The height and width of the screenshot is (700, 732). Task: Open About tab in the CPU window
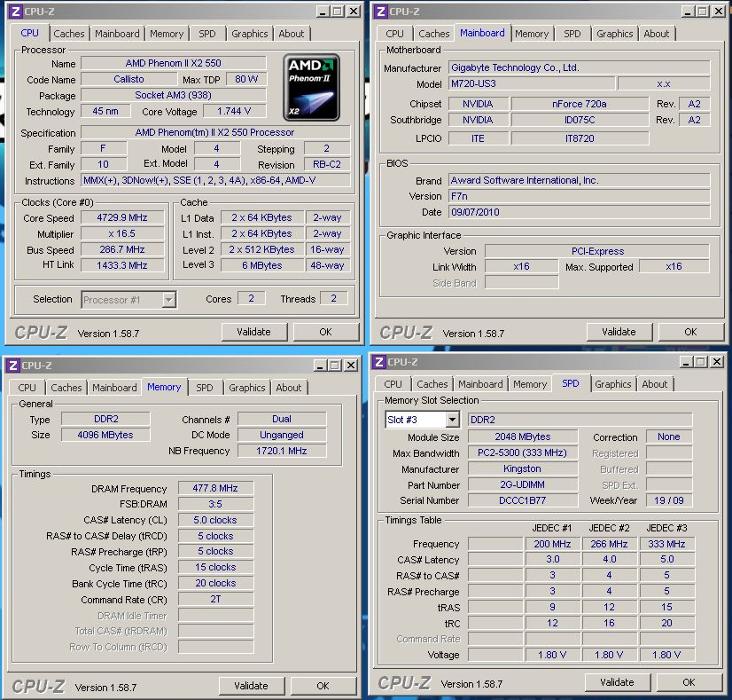[291, 34]
